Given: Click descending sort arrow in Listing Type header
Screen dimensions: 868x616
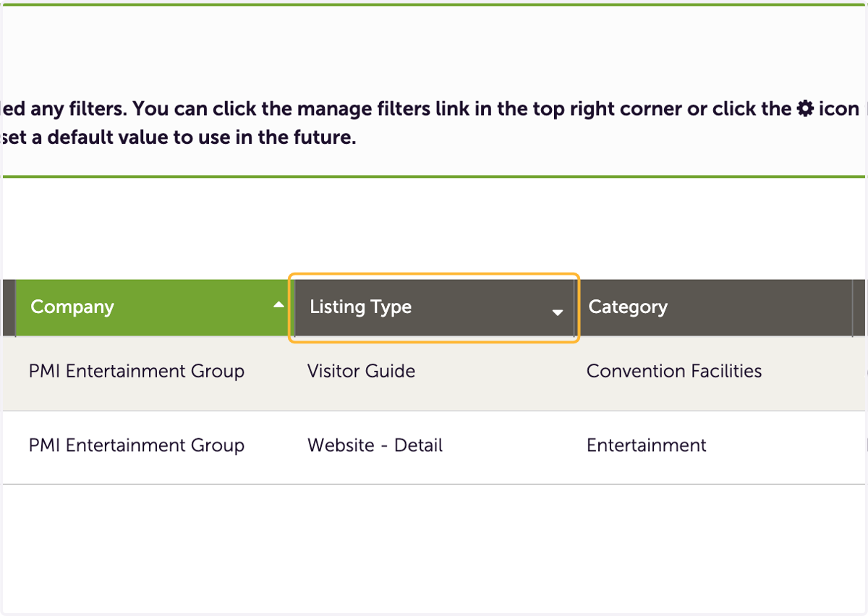Looking at the screenshot, I should [x=558, y=312].
